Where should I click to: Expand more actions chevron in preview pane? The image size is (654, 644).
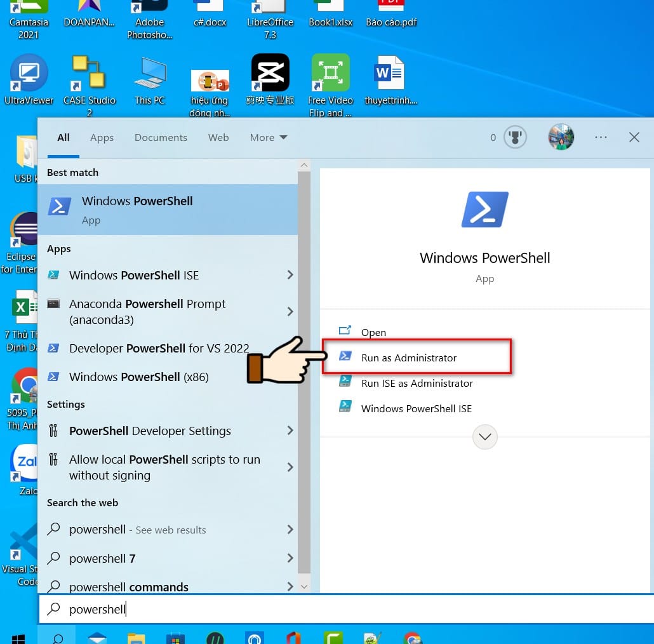pyautogui.click(x=484, y=437)
